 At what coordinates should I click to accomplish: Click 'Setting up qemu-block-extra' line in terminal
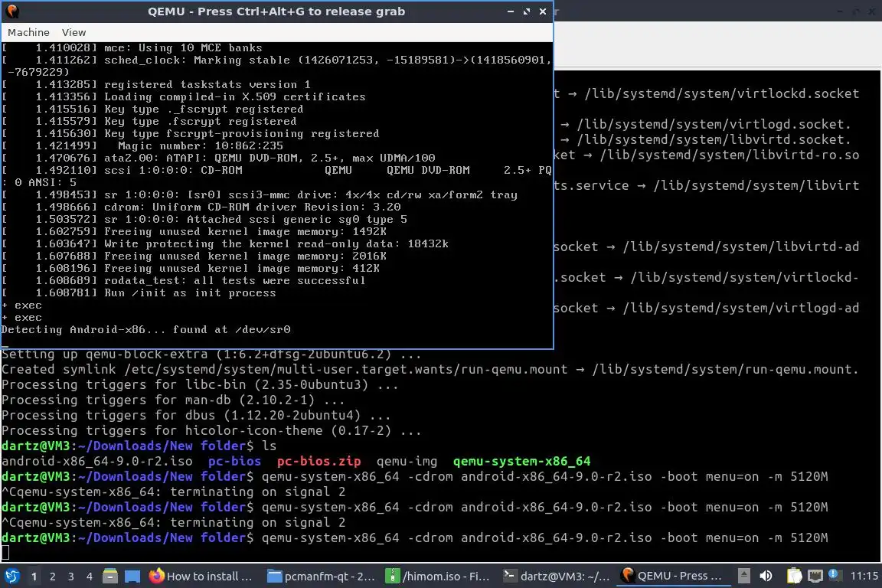[211, 354]
